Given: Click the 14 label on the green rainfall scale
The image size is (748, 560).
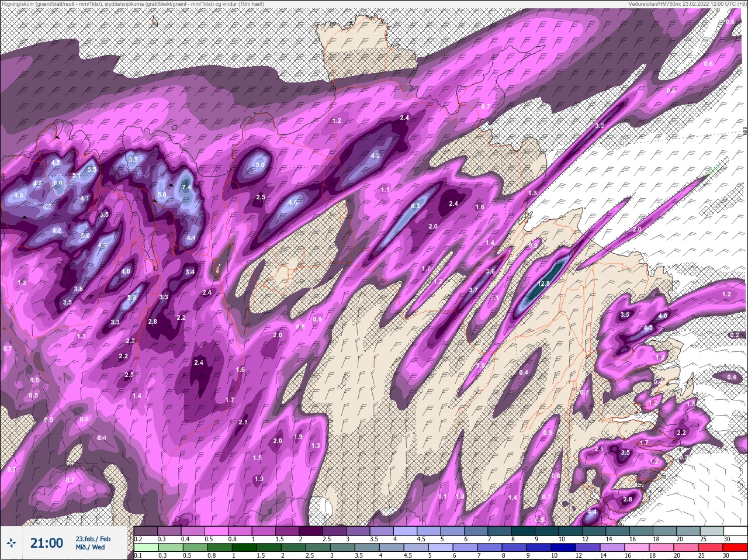Looking at the screenshot, I should click(x=603, y=556).
